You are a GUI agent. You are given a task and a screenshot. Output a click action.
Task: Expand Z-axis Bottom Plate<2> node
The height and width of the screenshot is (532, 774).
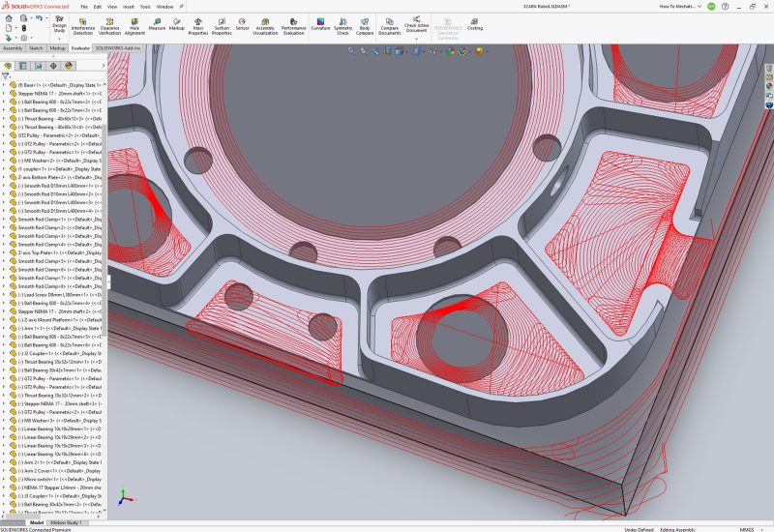click(4, 177)
